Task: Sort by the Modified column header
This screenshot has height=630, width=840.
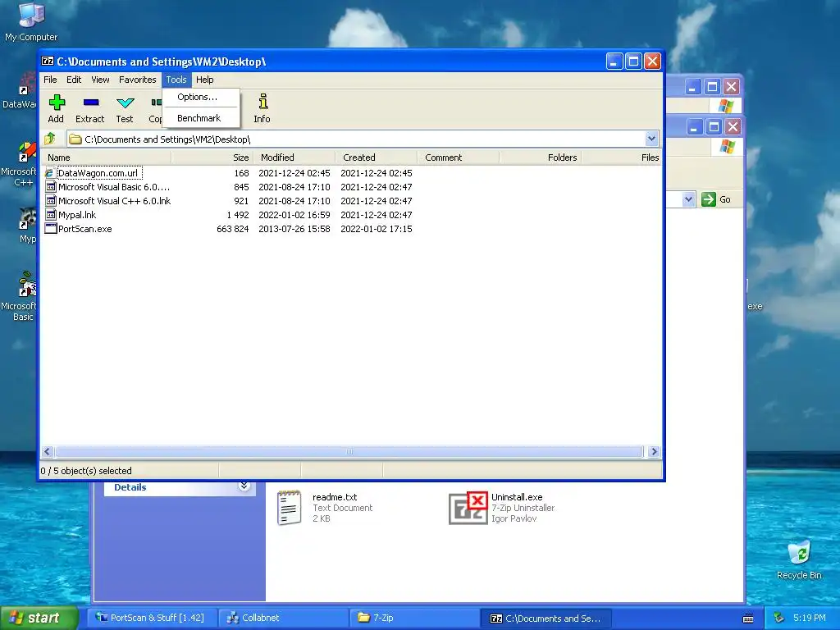Action: tap(294, 157)
